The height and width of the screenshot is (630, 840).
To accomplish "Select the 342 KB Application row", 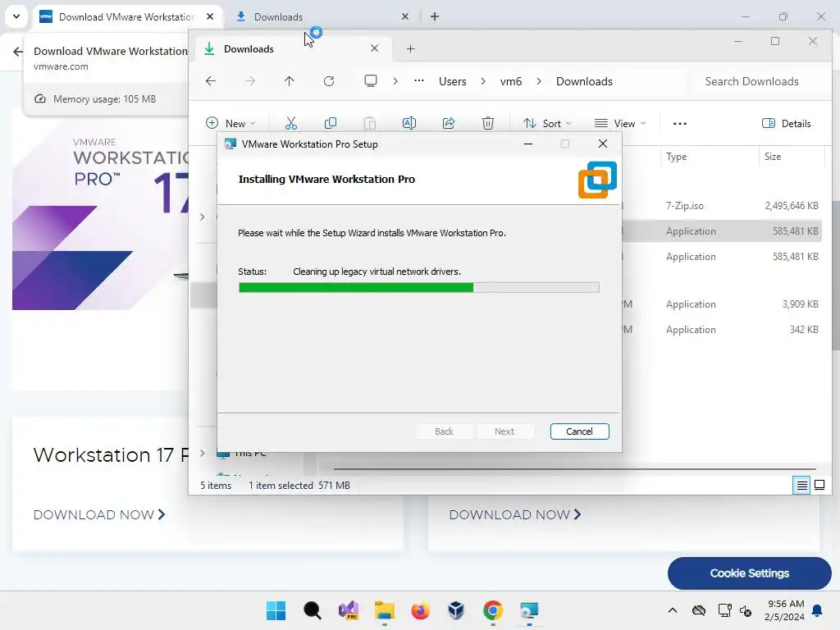I will pyautogui.click(x=722, y=330).
